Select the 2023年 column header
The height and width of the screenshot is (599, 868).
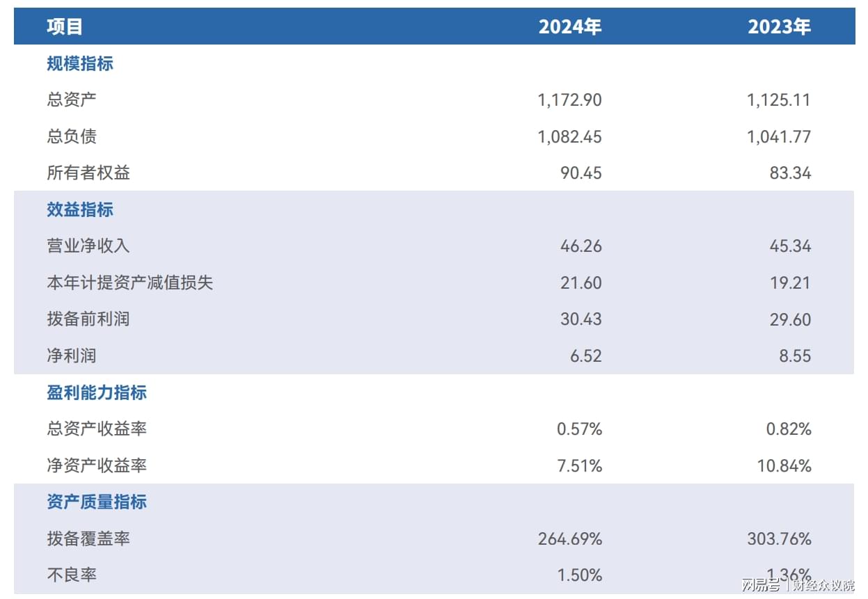779,27
